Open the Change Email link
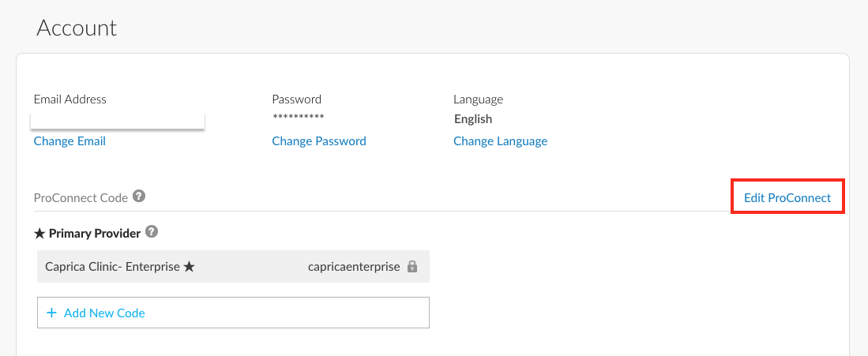The height and width of the screenshot is (356, 868). pyautogui.click(x=70, y=141)
